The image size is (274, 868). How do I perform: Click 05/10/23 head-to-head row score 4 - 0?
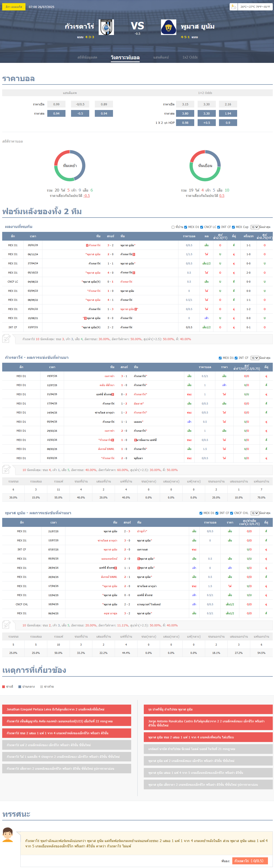(x=110, y=273)
